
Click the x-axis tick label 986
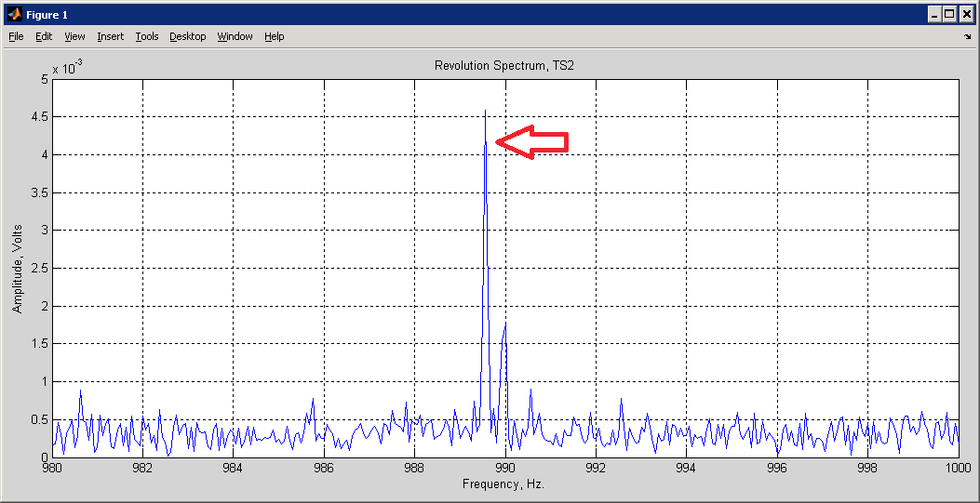pos(324,468)
